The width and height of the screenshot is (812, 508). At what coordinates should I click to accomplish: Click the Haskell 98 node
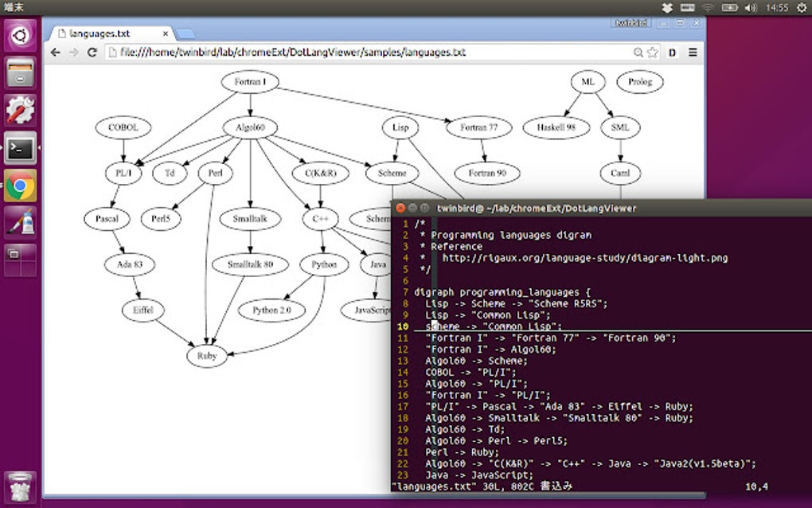(x=556, y=127)
